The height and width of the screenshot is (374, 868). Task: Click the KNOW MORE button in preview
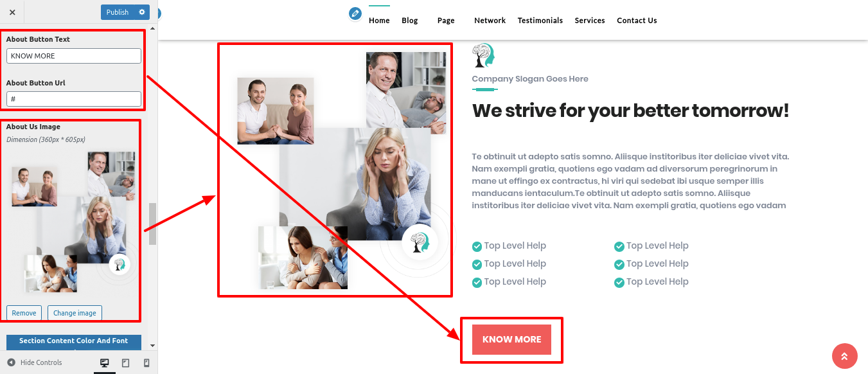coord(512,339)
